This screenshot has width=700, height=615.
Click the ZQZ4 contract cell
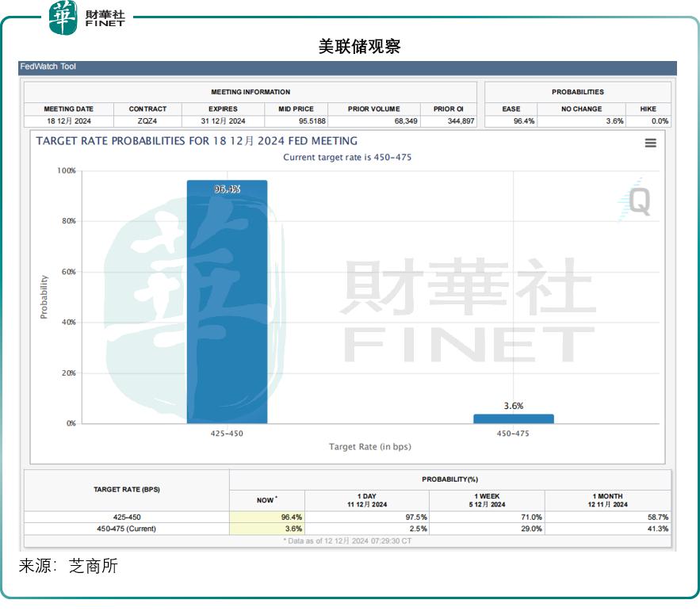pos(147,121)
